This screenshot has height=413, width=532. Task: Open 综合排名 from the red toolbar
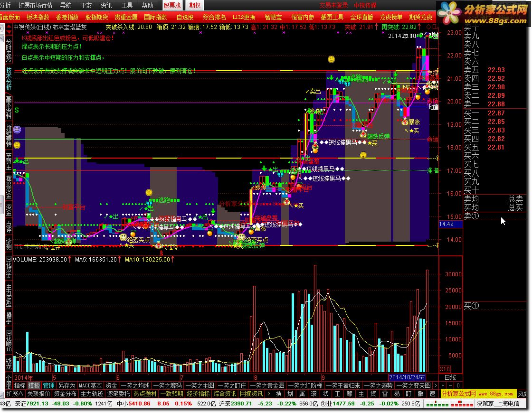click(x=214, y=17)
